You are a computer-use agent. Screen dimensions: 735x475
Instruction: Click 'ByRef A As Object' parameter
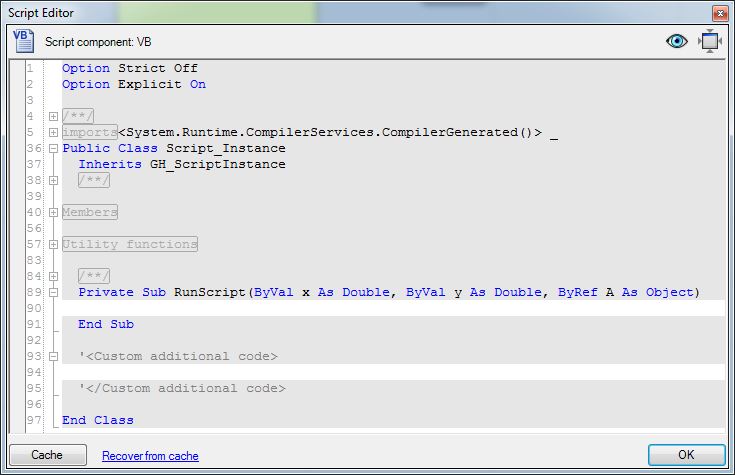(x=625, y=292)
